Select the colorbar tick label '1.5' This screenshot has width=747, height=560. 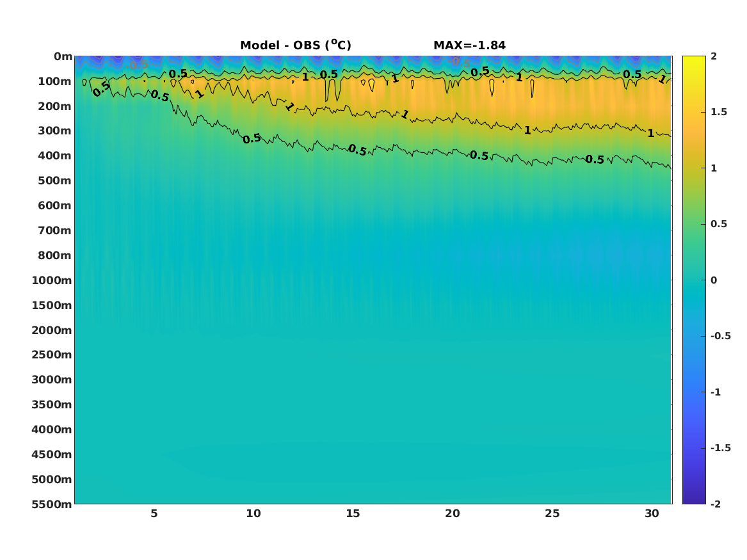719,112
